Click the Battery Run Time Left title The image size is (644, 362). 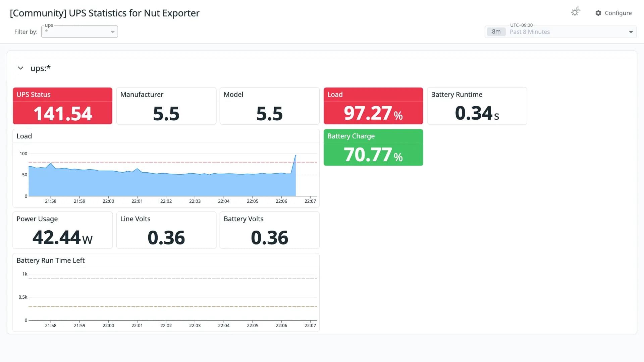51,260
